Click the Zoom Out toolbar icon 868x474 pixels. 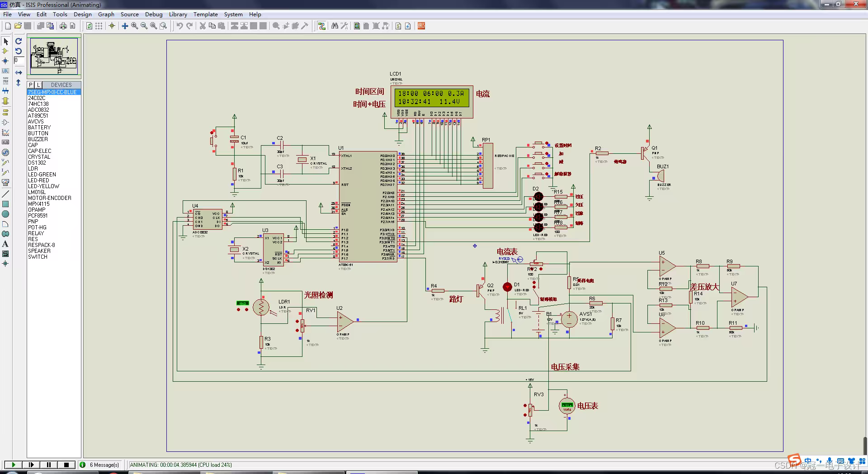[144, 26]
